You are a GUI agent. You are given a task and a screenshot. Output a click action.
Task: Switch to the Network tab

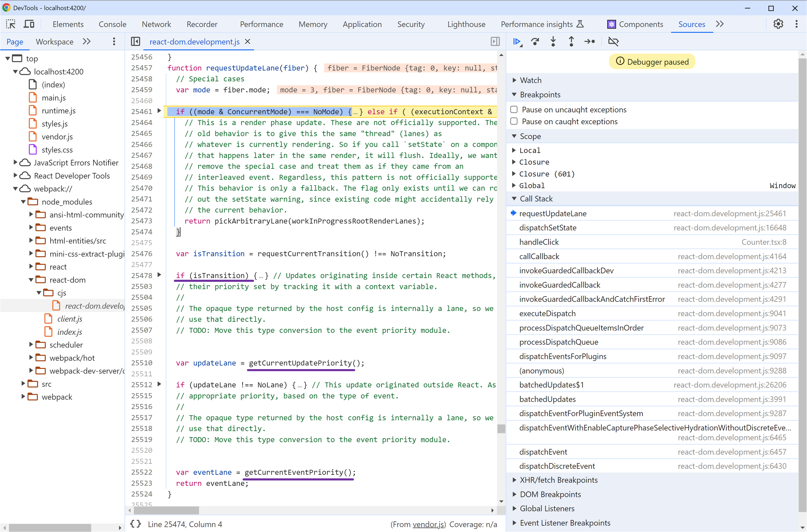coord(156,24)
